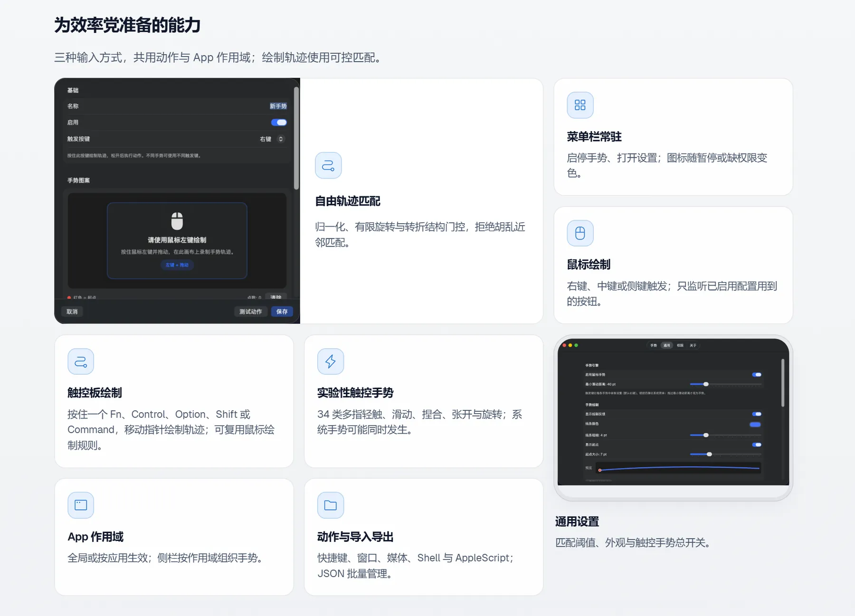855x616 pixels.
Task: Click the 动作与导入导出 heading
Action: [x=355, y=537]
